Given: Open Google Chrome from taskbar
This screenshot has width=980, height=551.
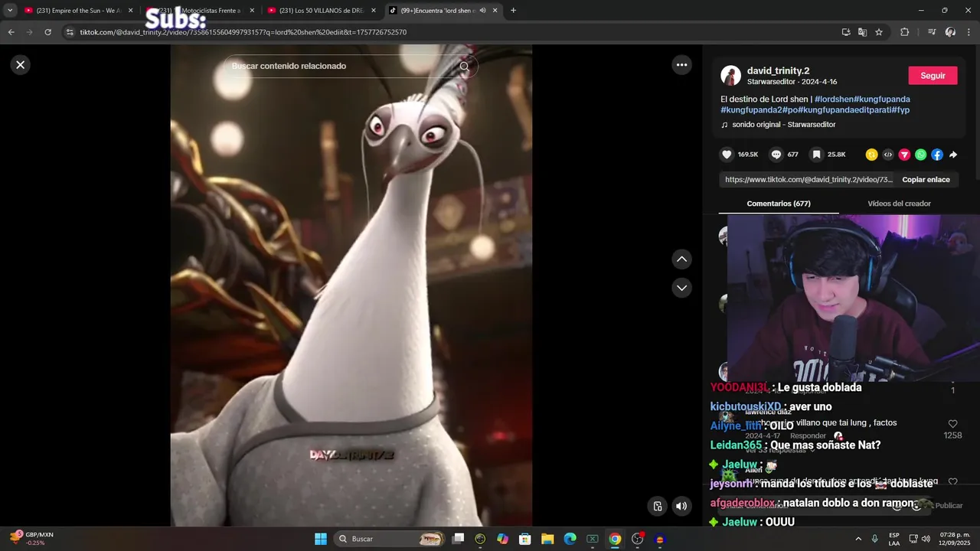Looking at the screenshot, I should click(615, 539).
